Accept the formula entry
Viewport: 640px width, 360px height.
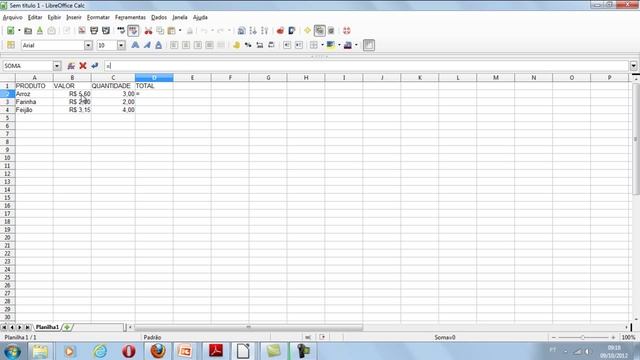95,66
